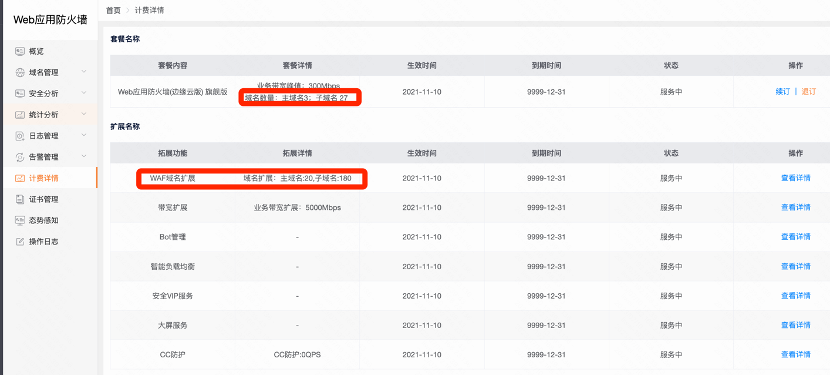Open 统计分析 menu item
This screenshot has height=376, width=830.
(x=49, y=115)
